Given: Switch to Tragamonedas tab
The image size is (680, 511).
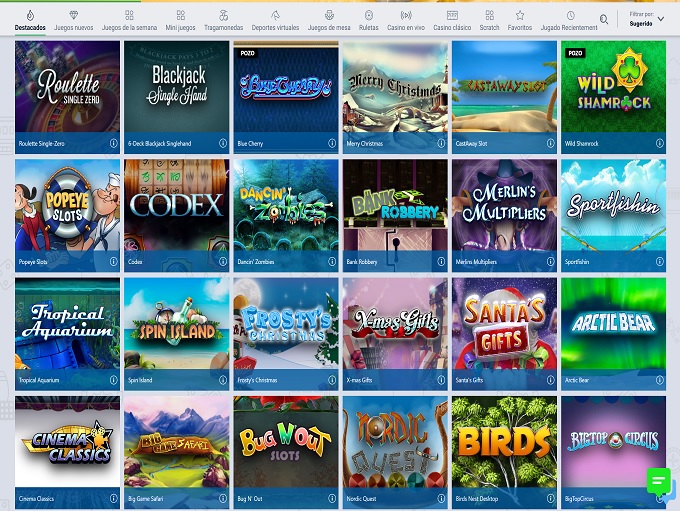Looking at the screenshot, I should pyautogui.click(x=224, y=21).
